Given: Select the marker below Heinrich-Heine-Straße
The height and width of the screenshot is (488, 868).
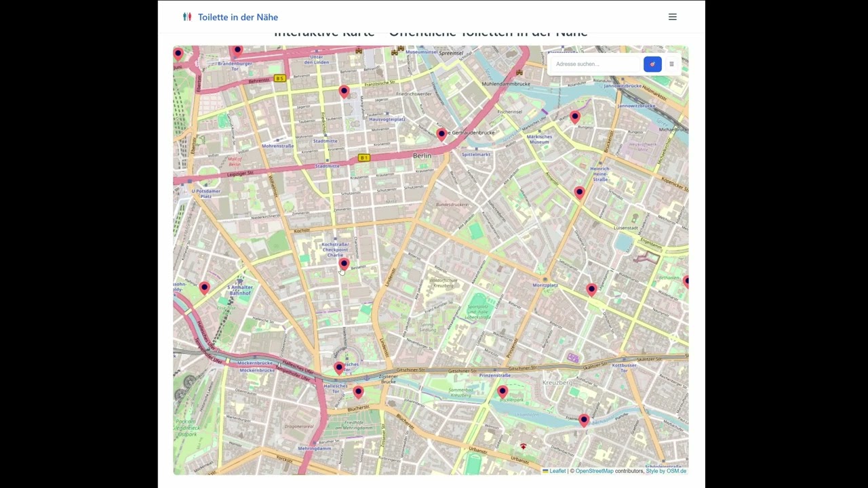Looking at the screenshot, I should 579,192.
